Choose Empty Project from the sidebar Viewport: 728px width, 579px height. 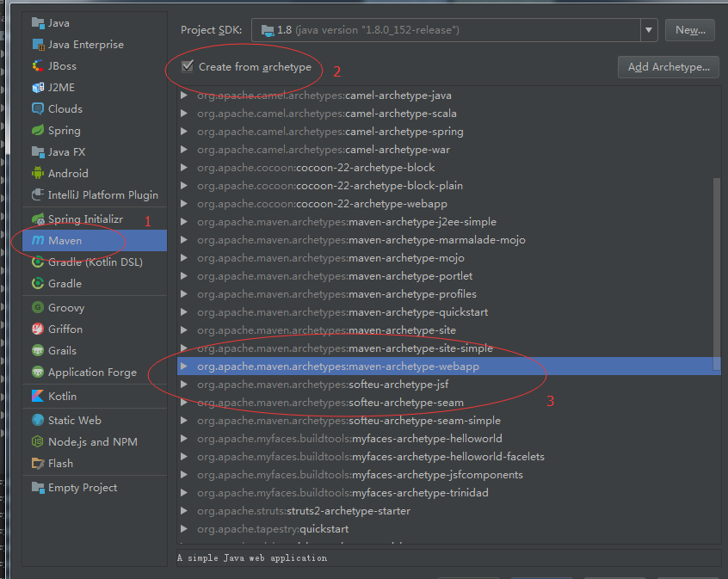[82, 488]
